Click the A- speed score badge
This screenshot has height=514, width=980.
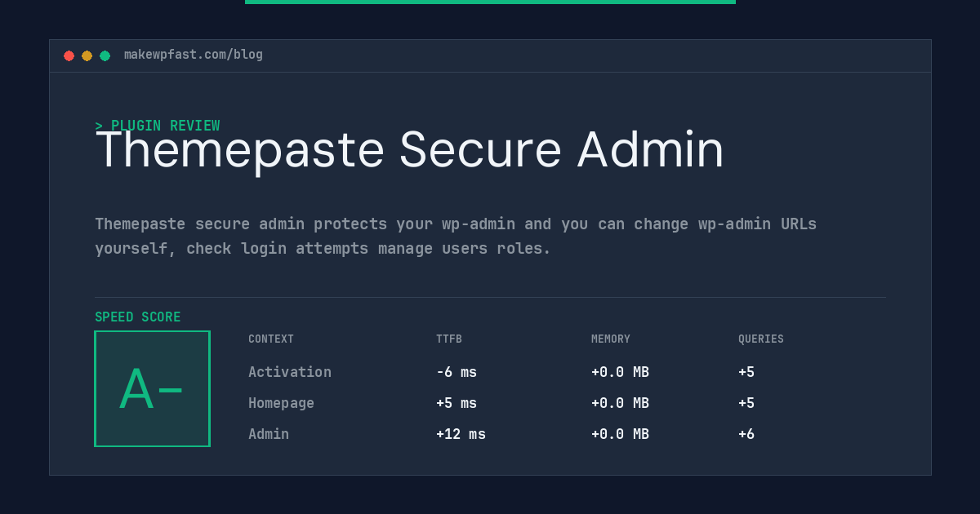pos(152,388)
